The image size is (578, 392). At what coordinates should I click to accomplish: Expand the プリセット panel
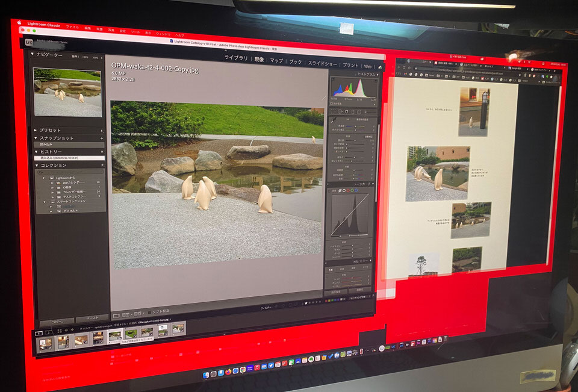pyautogui.click(x=35, y=130)
